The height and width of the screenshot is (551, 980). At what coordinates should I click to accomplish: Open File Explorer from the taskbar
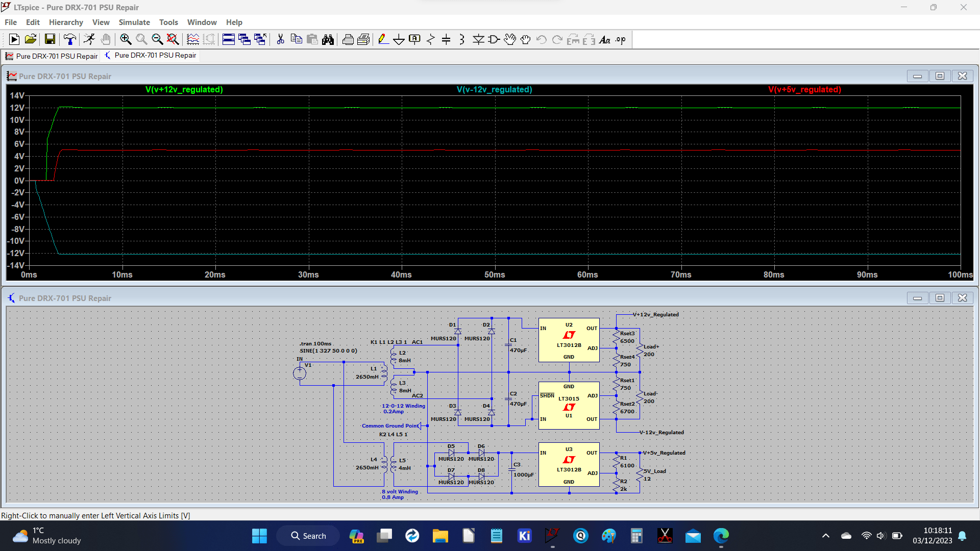pos(440,536)
